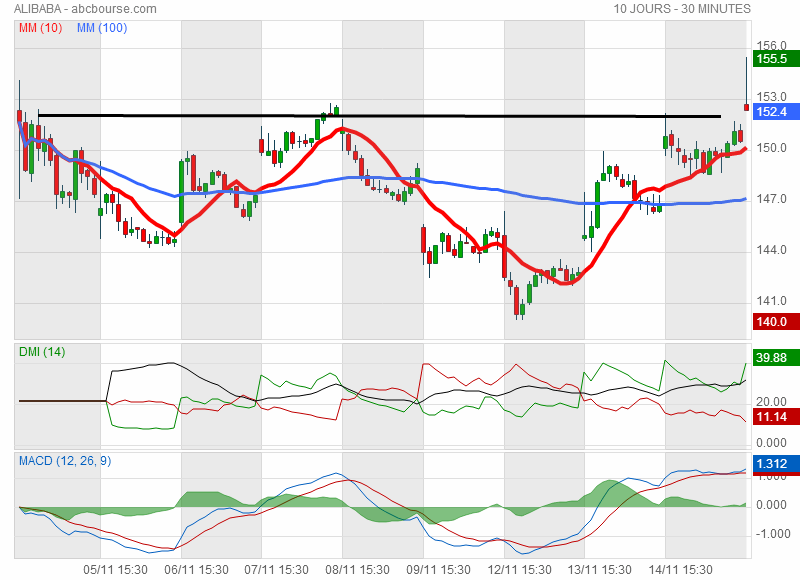The width and height of the screenshot is (800, 580).
Task: Click the 20.00 DMI axis label
Action: (771, 402)
